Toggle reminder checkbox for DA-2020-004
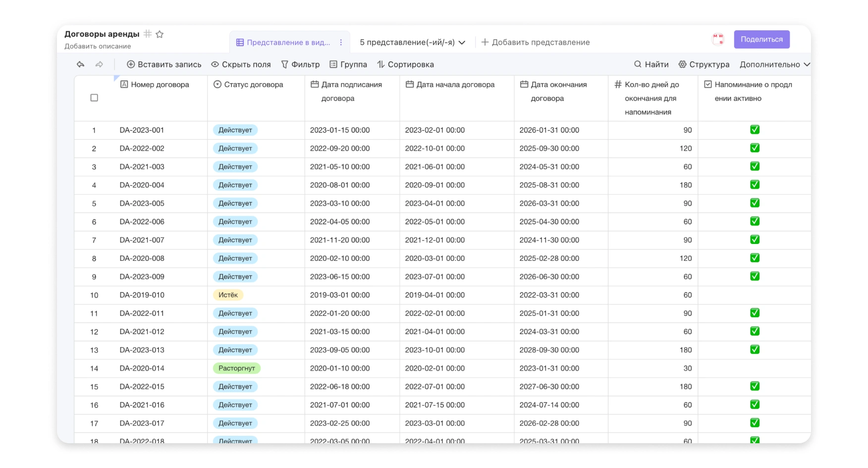Image resolution: width=868 pixels, height=468 pixels. coord(755,185)
